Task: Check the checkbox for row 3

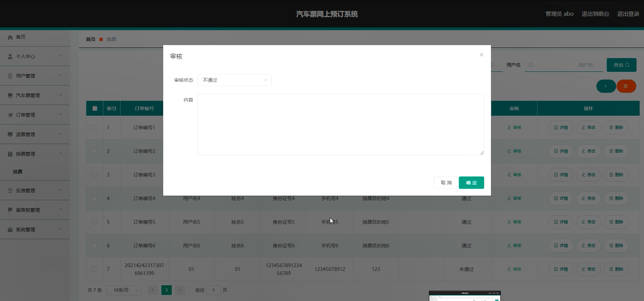Action: tap(94, 175)
